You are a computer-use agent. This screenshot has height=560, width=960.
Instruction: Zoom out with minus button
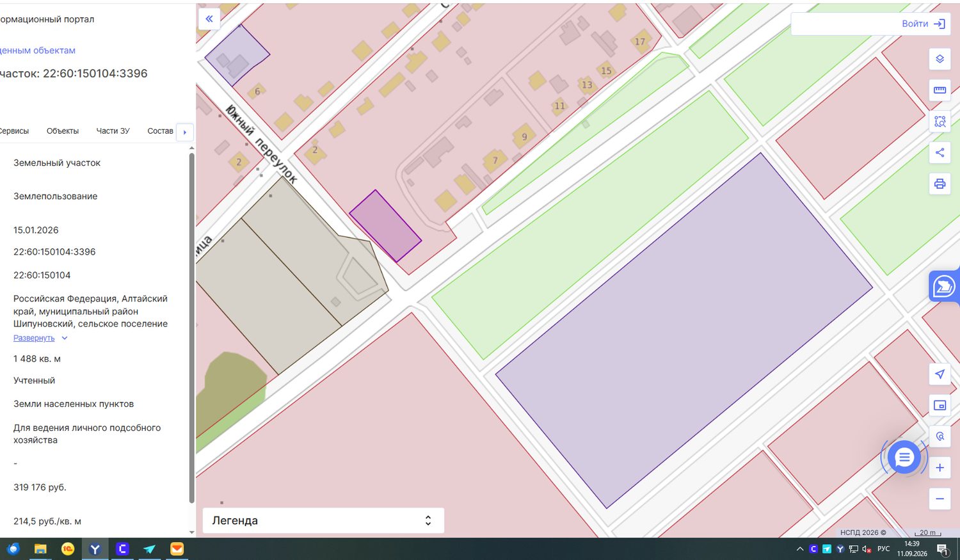tap(940, 499)
